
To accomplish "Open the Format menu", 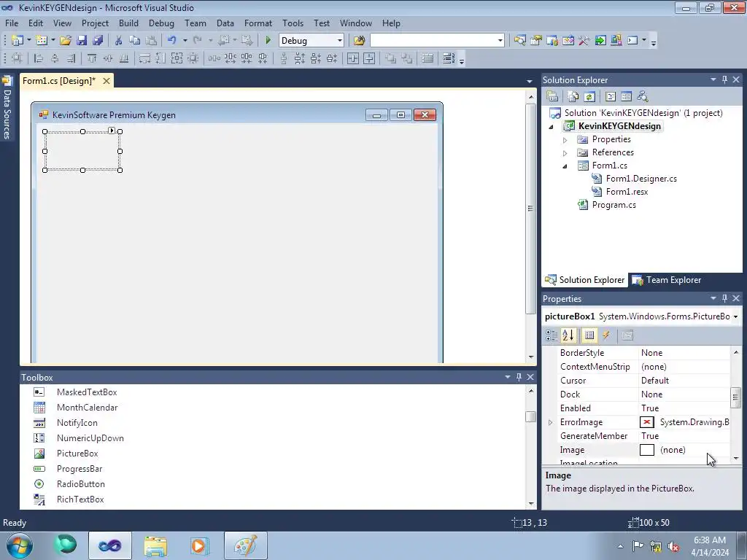I will click(x=258, y=23).
